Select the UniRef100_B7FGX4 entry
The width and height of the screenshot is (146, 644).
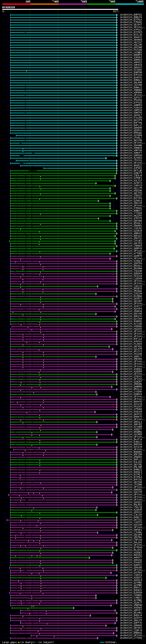click(x=131, y=75)
